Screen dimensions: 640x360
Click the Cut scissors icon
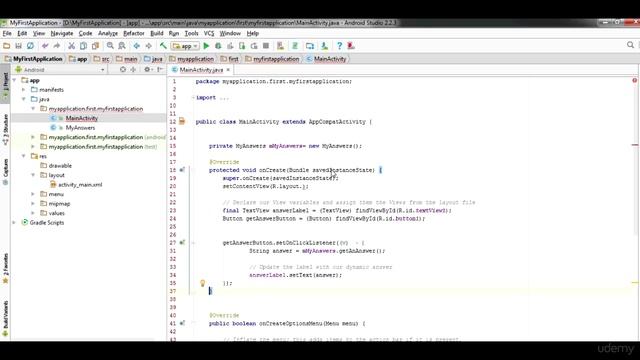pyautogui.click(x=71, y=46)
